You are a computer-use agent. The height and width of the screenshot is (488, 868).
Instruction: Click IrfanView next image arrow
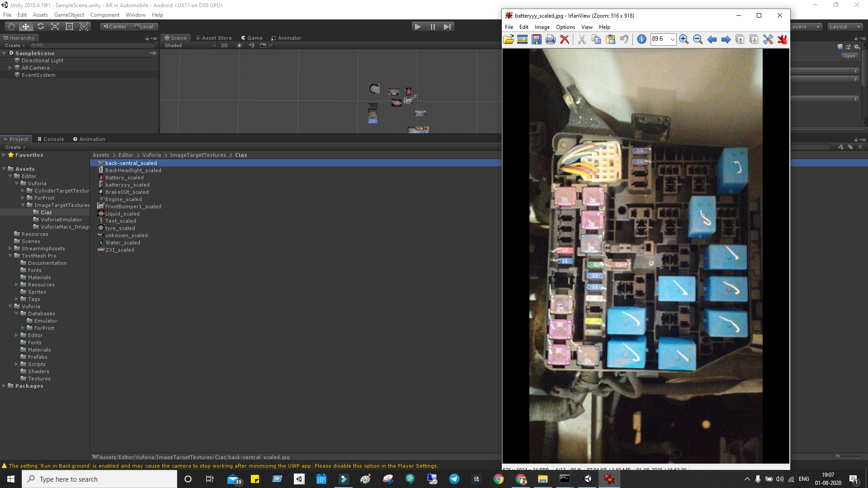coord(726,40)
